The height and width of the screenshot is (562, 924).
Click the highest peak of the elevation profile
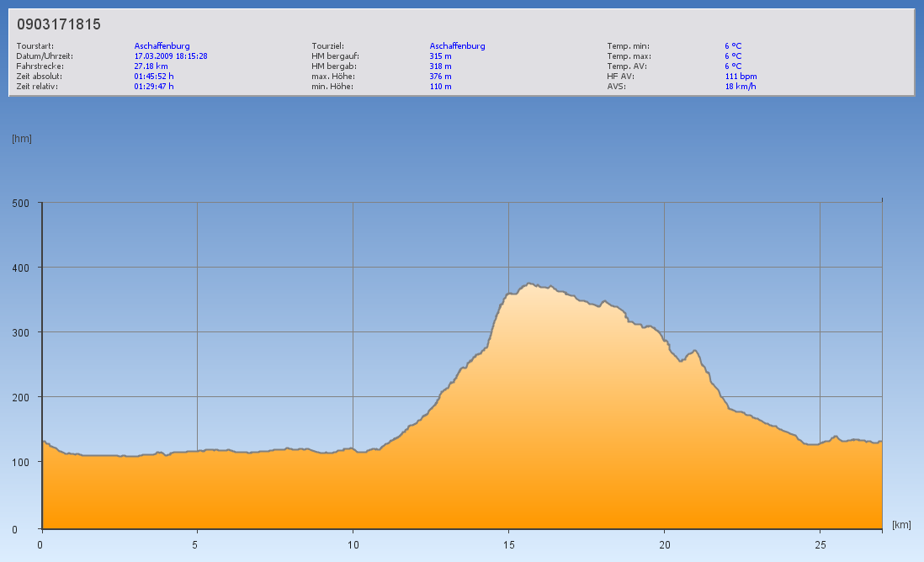(x=528, y=284)
